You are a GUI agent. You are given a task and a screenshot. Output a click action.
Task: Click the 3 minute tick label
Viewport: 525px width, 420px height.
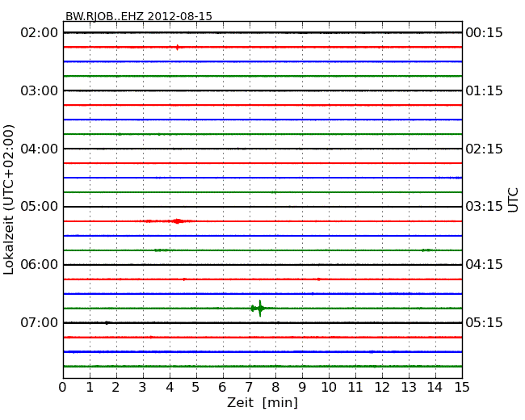coord(143,388)
